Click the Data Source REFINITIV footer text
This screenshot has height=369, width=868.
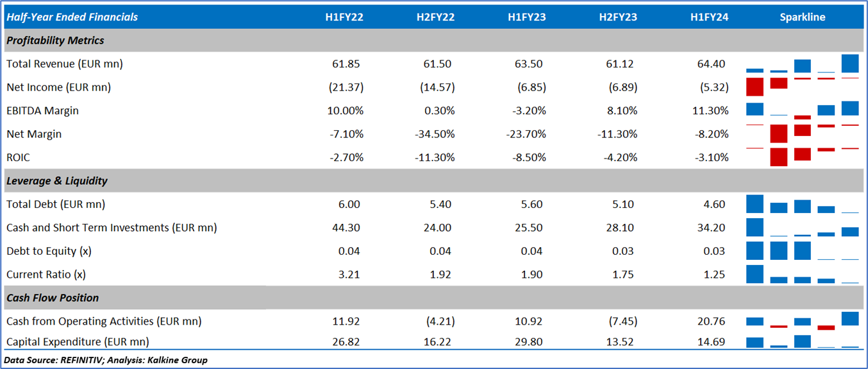(x=106, y=360)
